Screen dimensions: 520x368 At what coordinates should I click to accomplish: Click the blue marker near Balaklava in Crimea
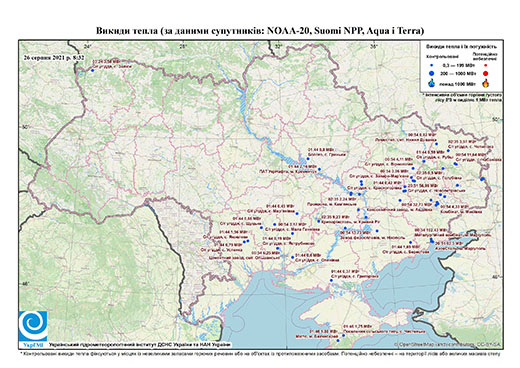[338, 341]
